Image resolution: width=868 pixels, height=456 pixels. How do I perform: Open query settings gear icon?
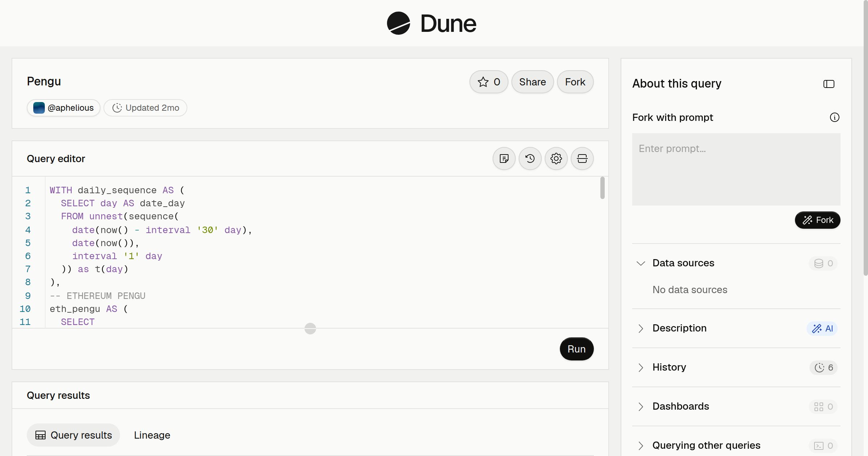tap(556, 159)
